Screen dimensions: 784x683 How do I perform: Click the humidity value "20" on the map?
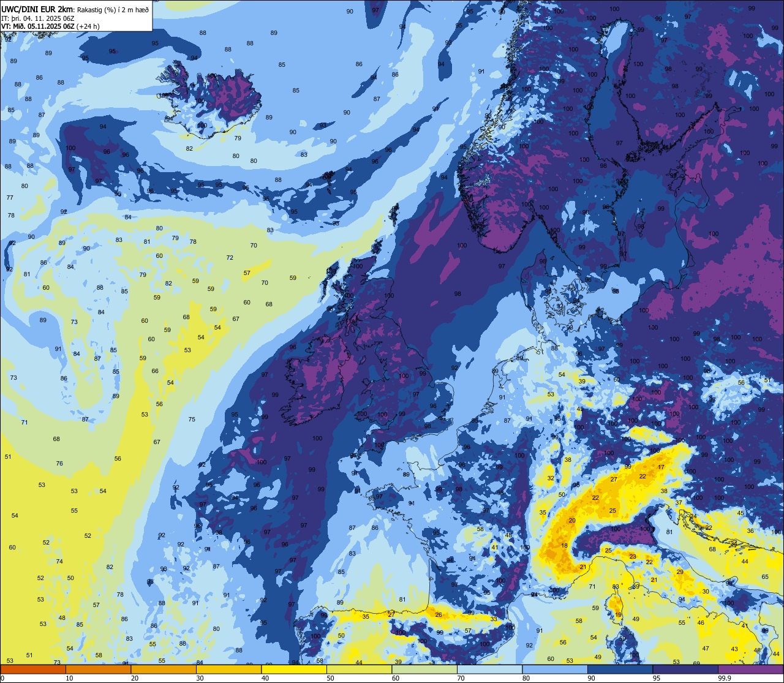572,521
